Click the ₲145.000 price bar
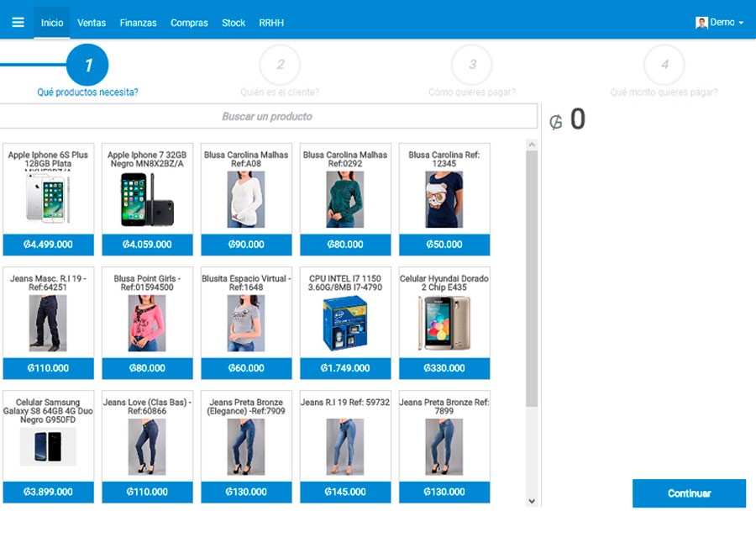Image resolution: width=756 pixels, height=548 pixels. [345, 492]
